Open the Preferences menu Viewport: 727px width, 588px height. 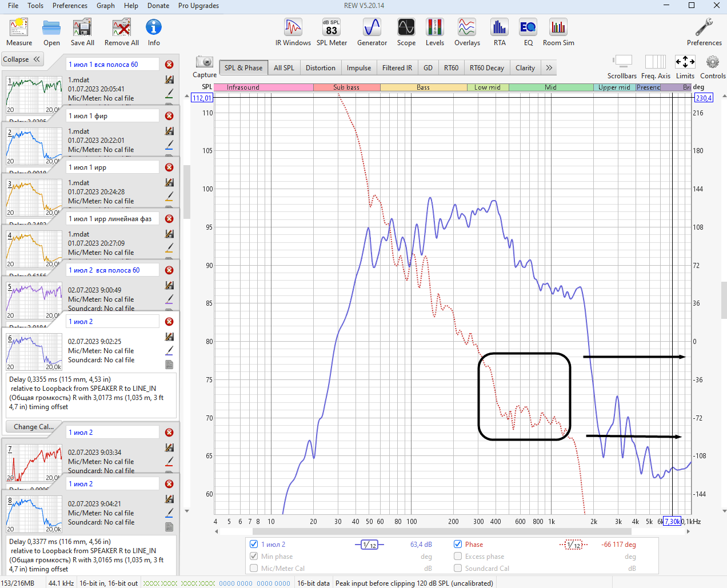coord(70,6)
